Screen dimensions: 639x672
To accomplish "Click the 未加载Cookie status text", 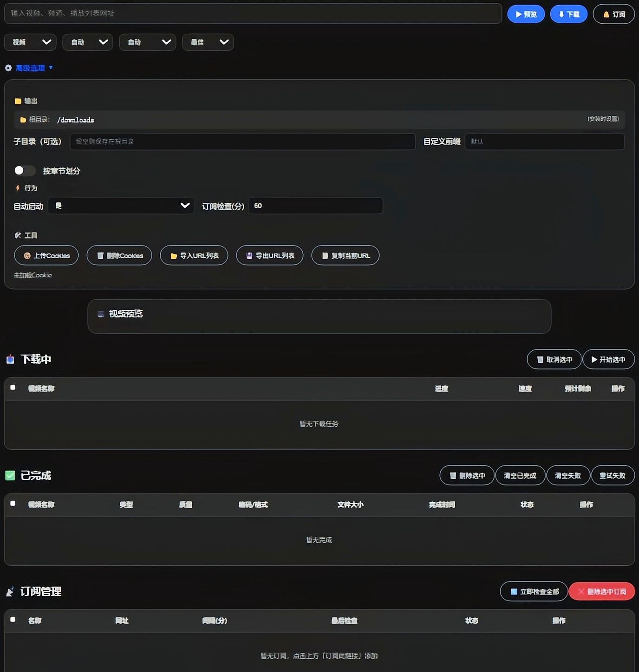I will coord(33,275).
